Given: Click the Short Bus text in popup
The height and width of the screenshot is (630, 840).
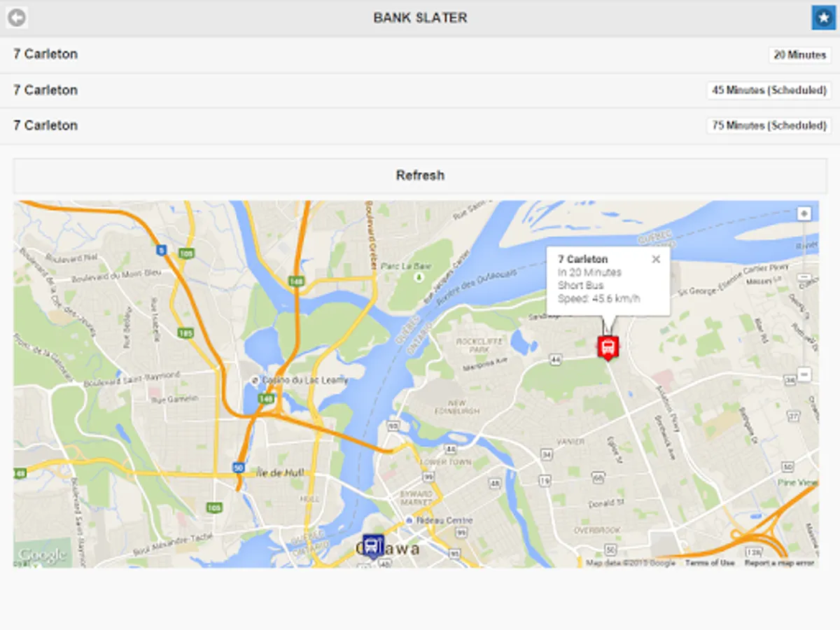Looking at the screenshot, I should coord(580,286).
